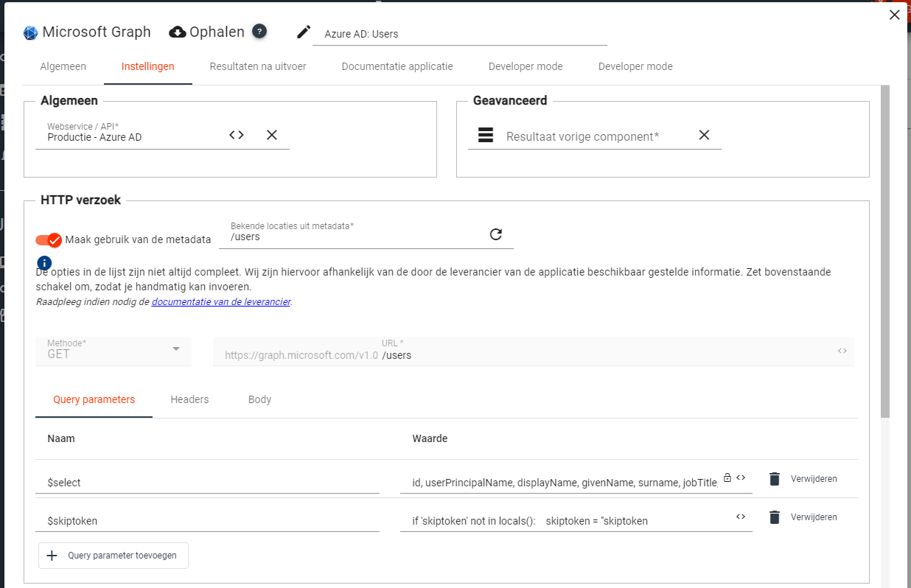Open the documentatie van de leverancier link
Screen dimensions: 911x588
click(x=221, y=301)
